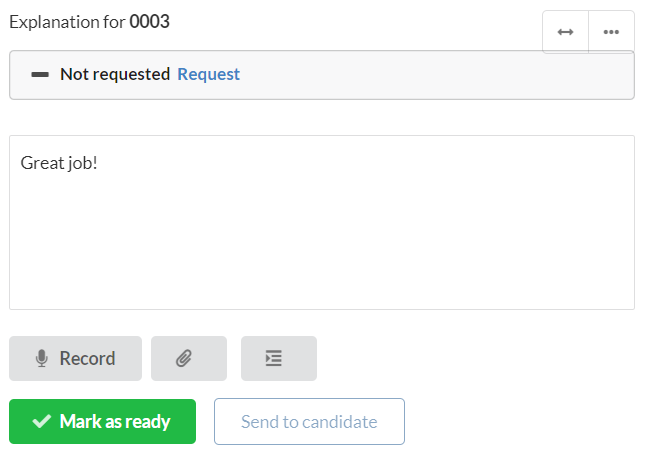
Task: Expand panel width with double-arrow icon
Action: pyautogui.click(x=565, y=32)
